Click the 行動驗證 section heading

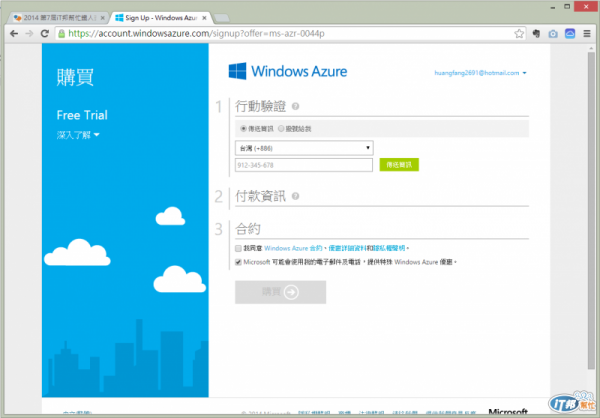pos(260,106)
